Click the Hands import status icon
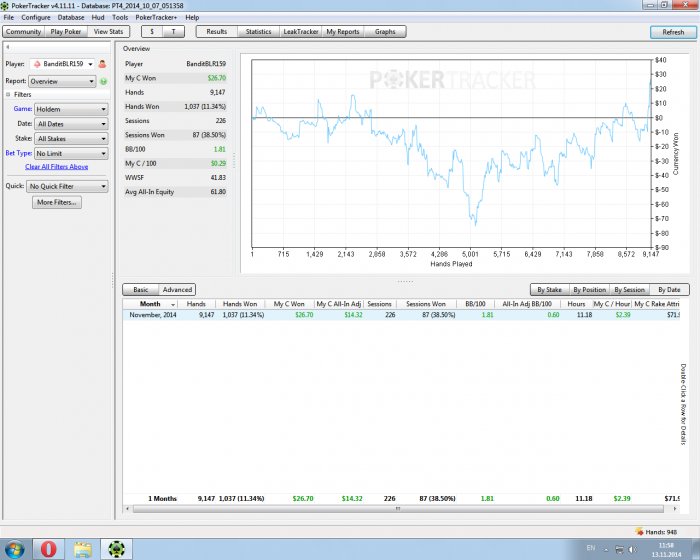Viewport: 700px width, 560px height. click(640, 531)
